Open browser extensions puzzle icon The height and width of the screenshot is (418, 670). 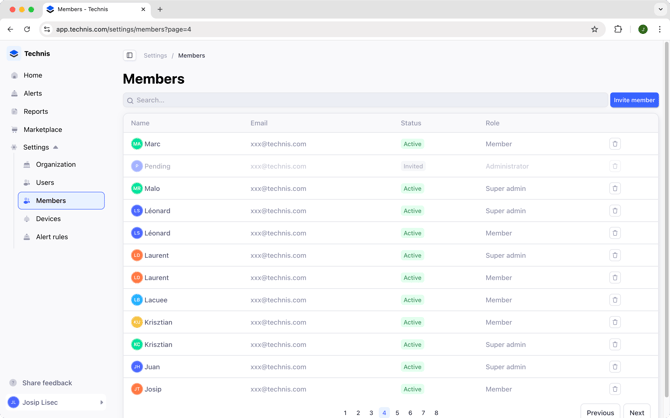(618, 29)
